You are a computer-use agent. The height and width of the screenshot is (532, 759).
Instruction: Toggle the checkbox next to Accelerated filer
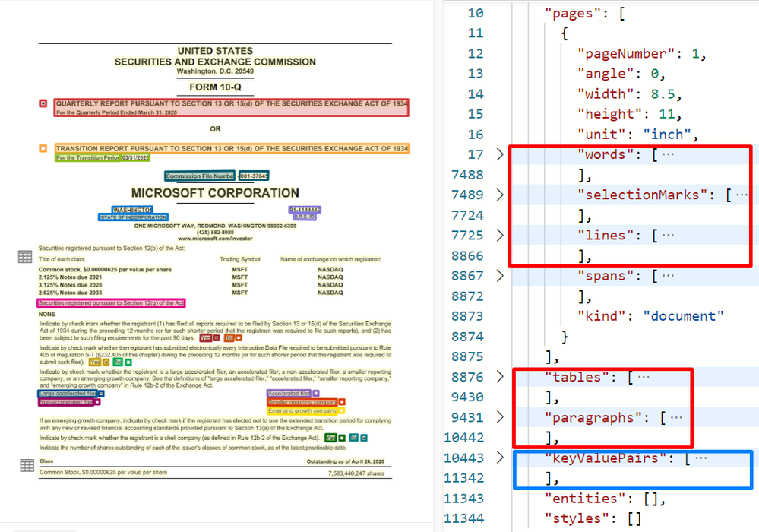[x=315, y=394]
